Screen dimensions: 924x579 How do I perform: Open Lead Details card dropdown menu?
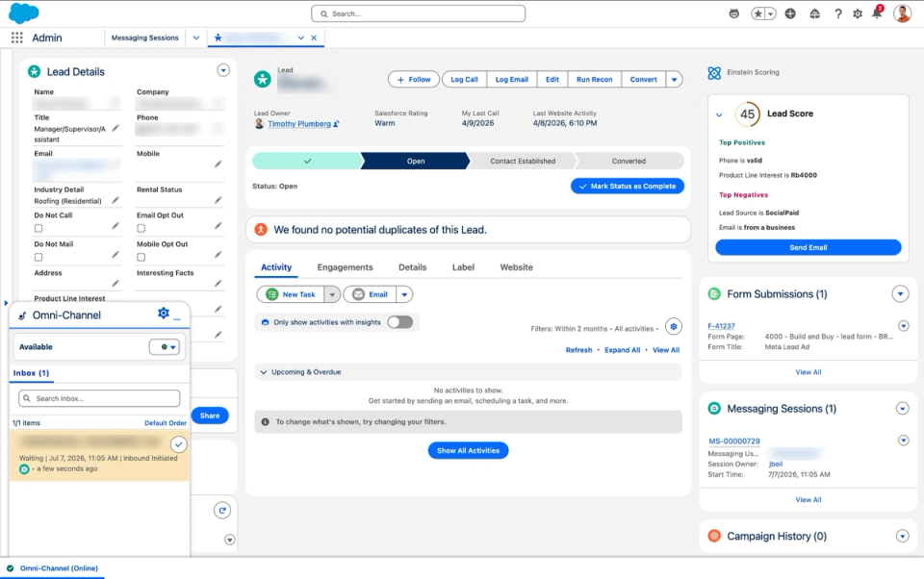pyautogui.click(x=223, y=70)
